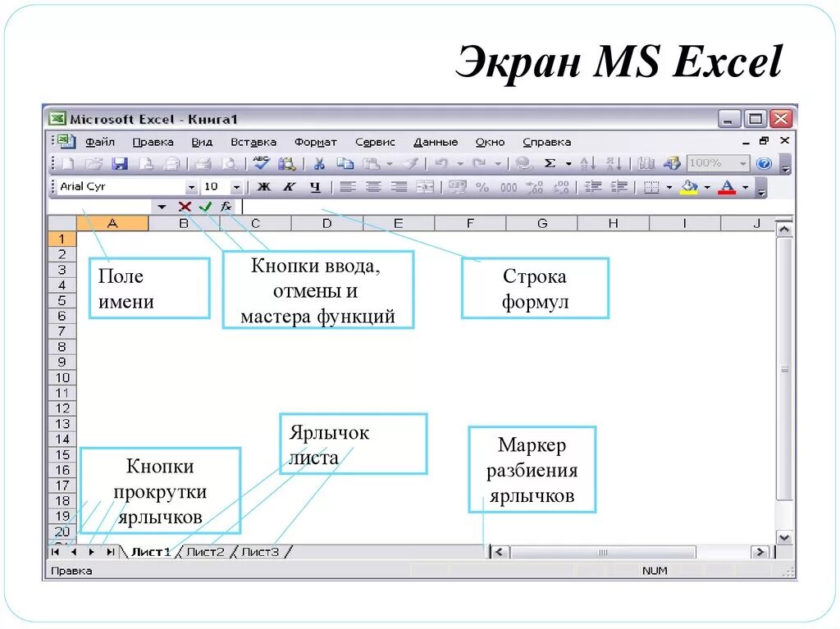
Task: Open the function wizard fx button
Action: pyautogui.click(x=226, y=207)
